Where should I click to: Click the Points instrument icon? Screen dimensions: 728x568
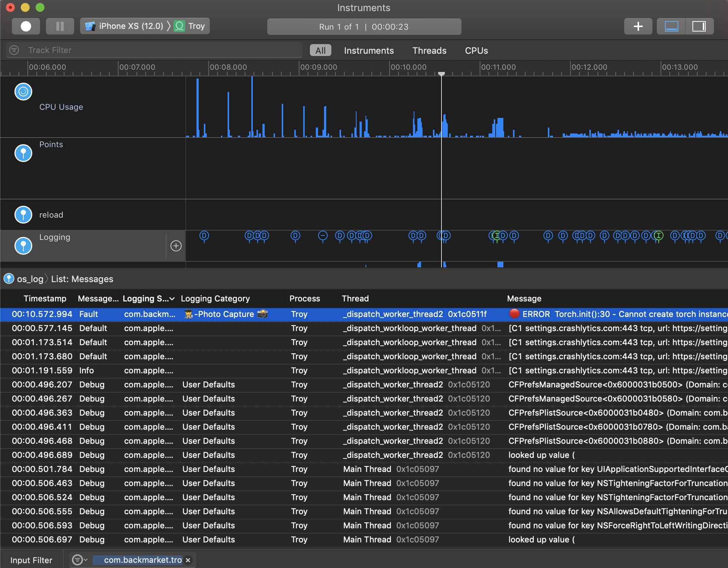pos(23,153)
